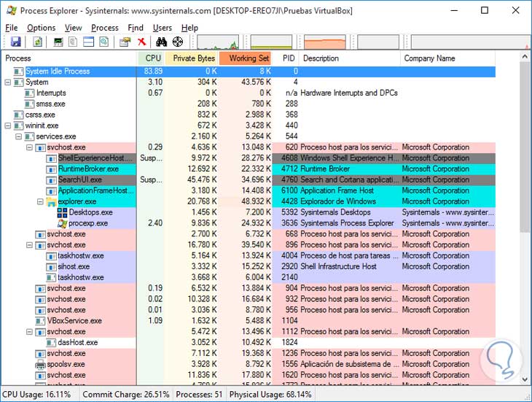Click Physical Usage in status bar

point(270,395)
